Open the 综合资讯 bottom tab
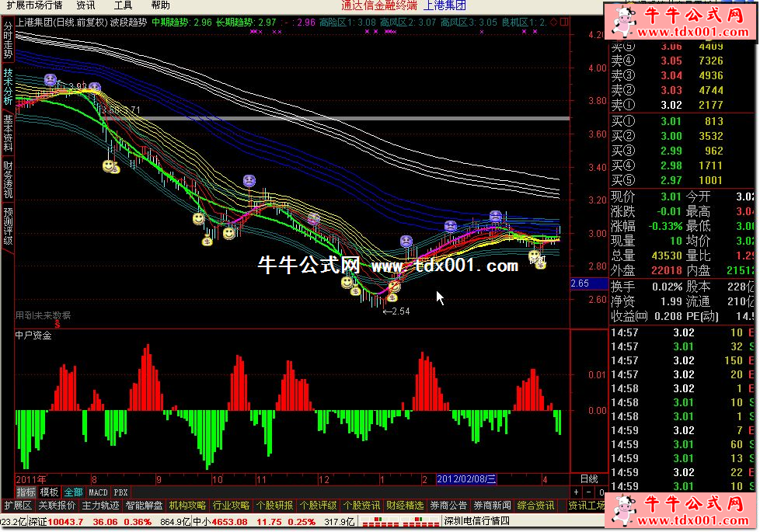The image size is (760, 532). point(535,506)
